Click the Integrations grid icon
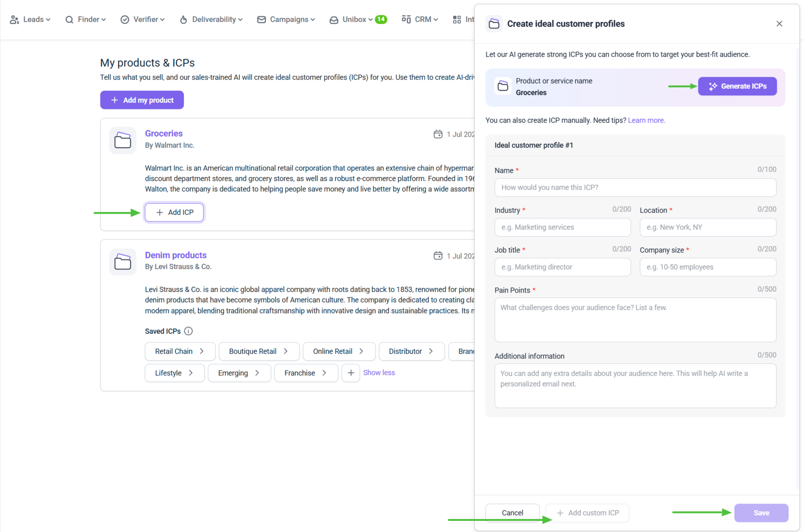Screen dimensions: 803x532 (457, 19)
